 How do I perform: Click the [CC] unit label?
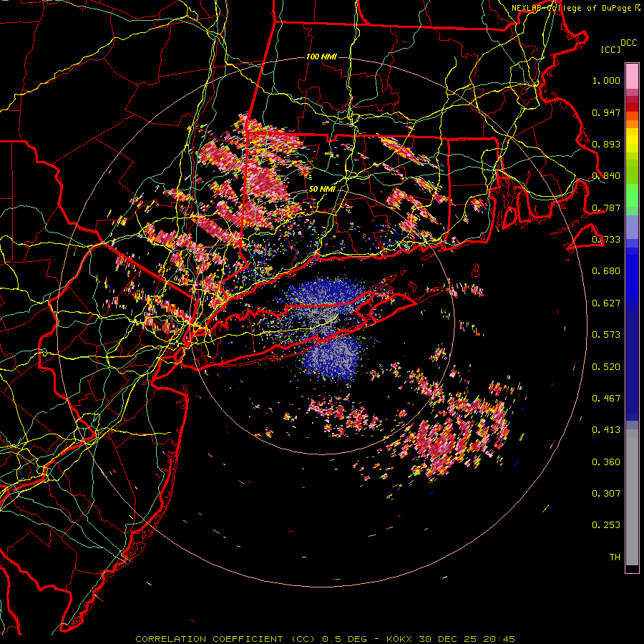click(x=610, y=49)
